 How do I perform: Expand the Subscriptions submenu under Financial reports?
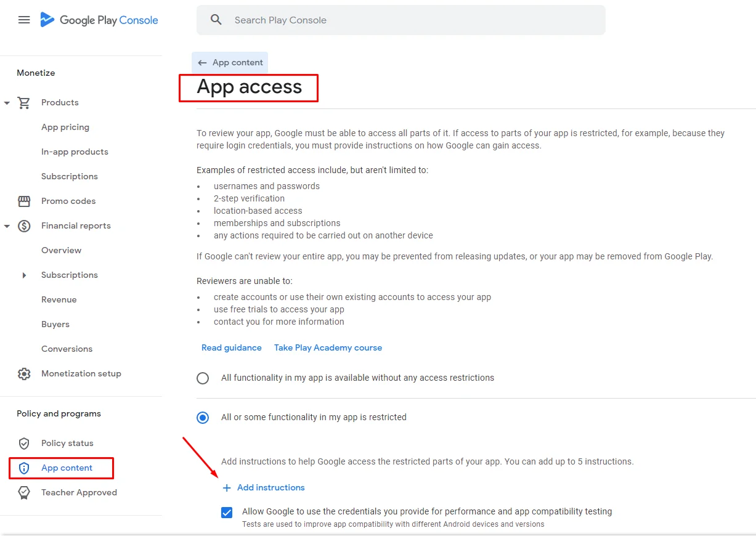coord(24,275)
